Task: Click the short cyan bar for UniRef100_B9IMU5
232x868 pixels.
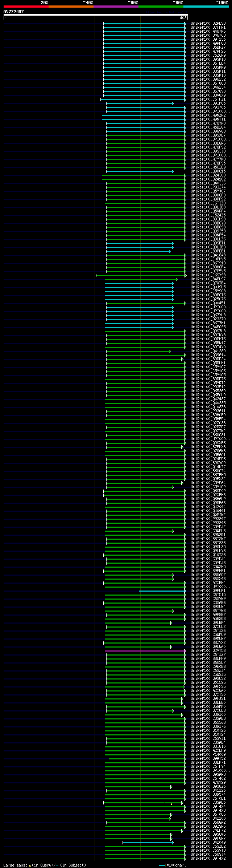Action: 140,104
